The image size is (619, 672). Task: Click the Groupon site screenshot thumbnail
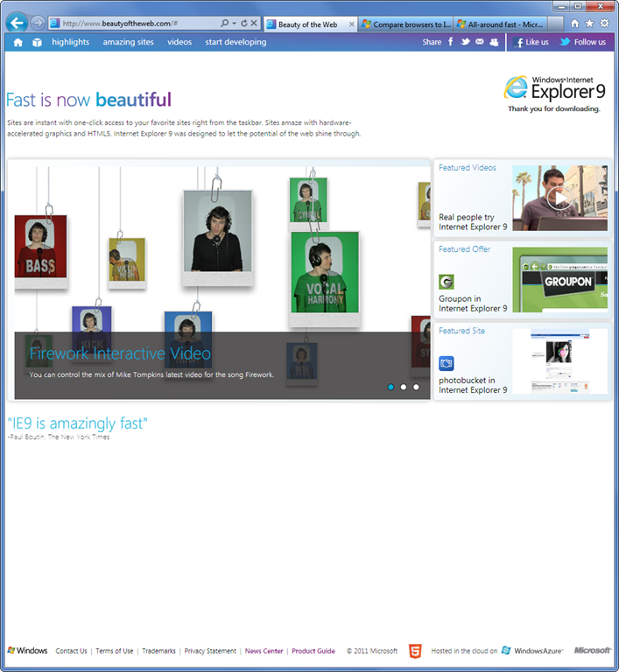click(x=559, y=279)
